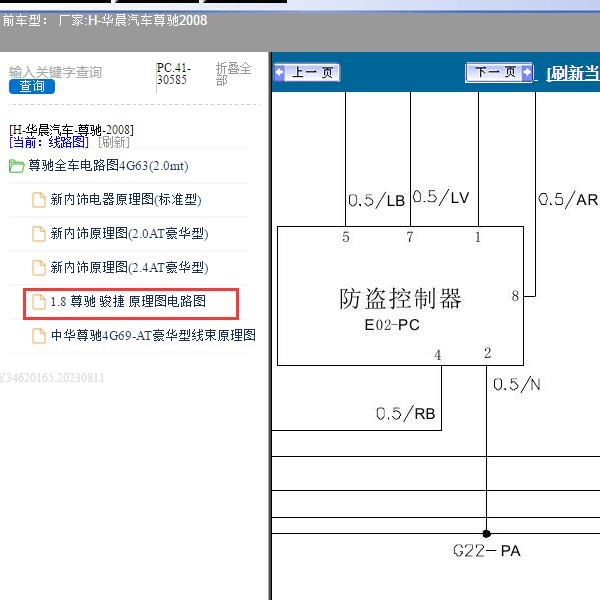This screenshot has height=600, width=600.
Task: Open 新内饰原理图(2.0AT豪华型) document
Action: pyautogui.click(x=129, y=233)
